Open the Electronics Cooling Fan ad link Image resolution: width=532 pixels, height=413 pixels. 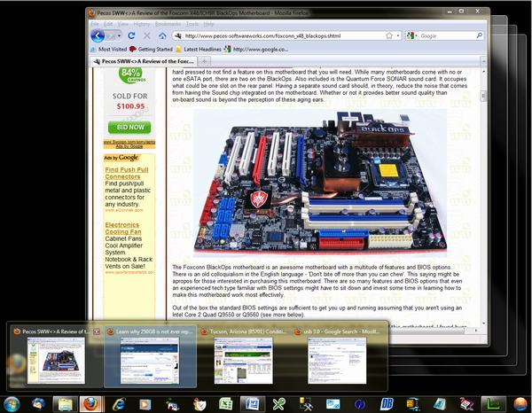[123, 228]
